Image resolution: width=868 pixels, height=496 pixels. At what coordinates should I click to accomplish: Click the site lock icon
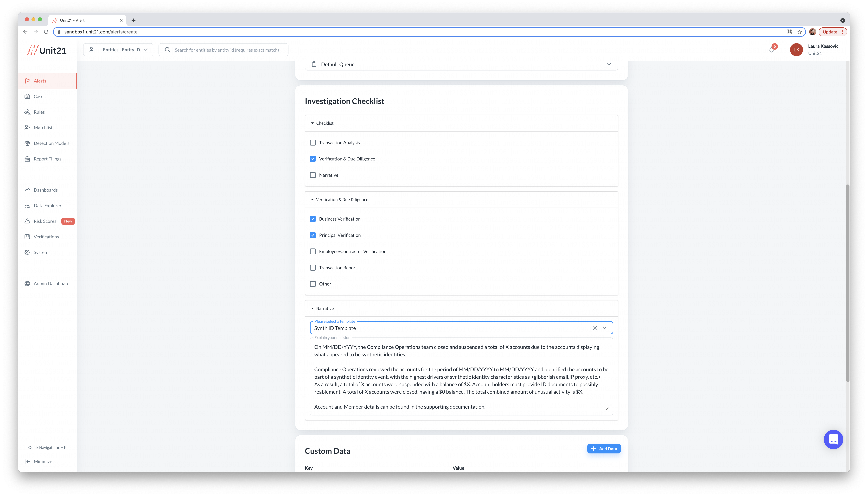(59, 32)
